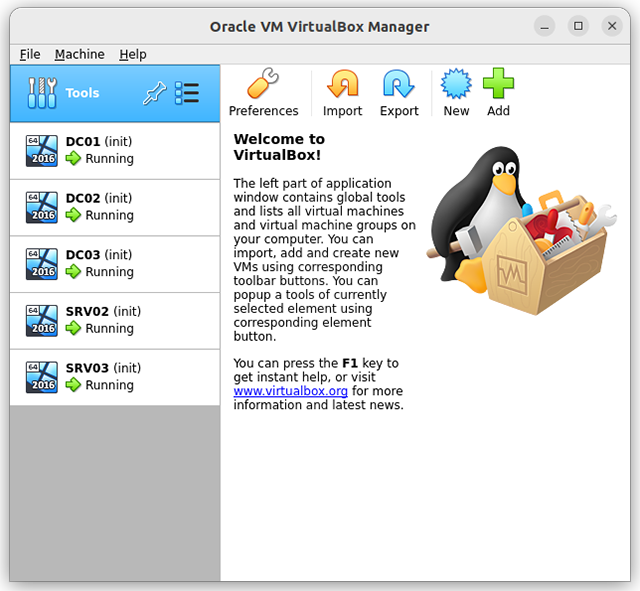This screenshot has width=640, height=591.
Task: Click DC03 green running arrow icon
Action: tap(73, 271)
